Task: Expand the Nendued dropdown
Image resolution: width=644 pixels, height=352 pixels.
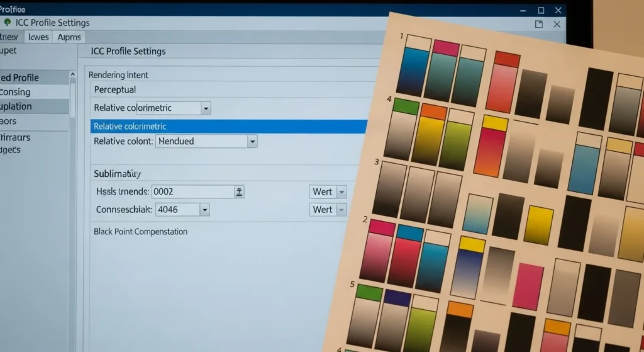Action: [x=252, y=142]
